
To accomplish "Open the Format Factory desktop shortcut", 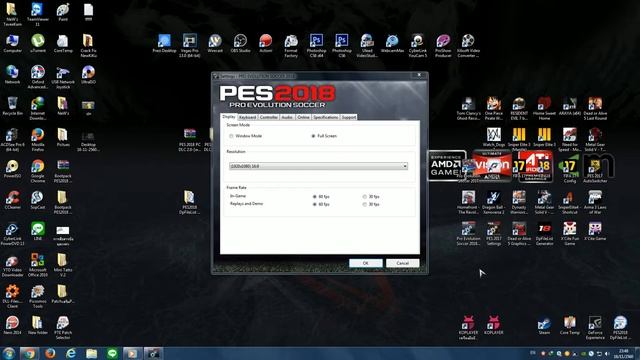I will tap(291, 45).
